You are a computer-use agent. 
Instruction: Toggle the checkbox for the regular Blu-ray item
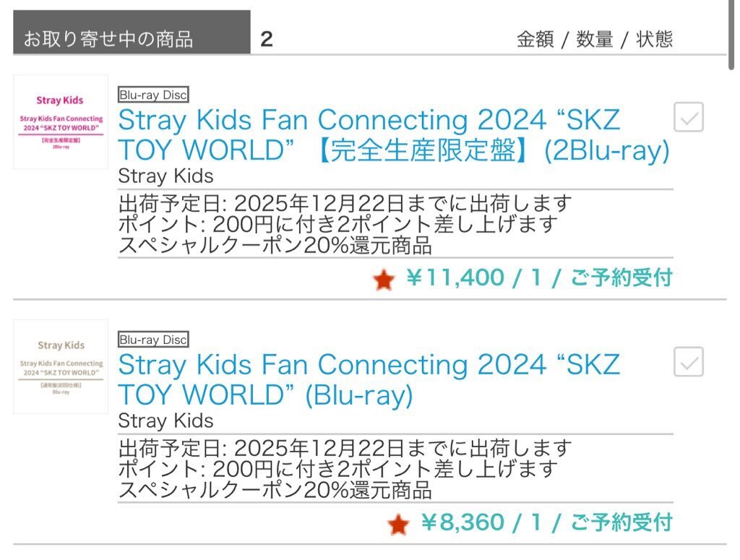tap(688, 362)
